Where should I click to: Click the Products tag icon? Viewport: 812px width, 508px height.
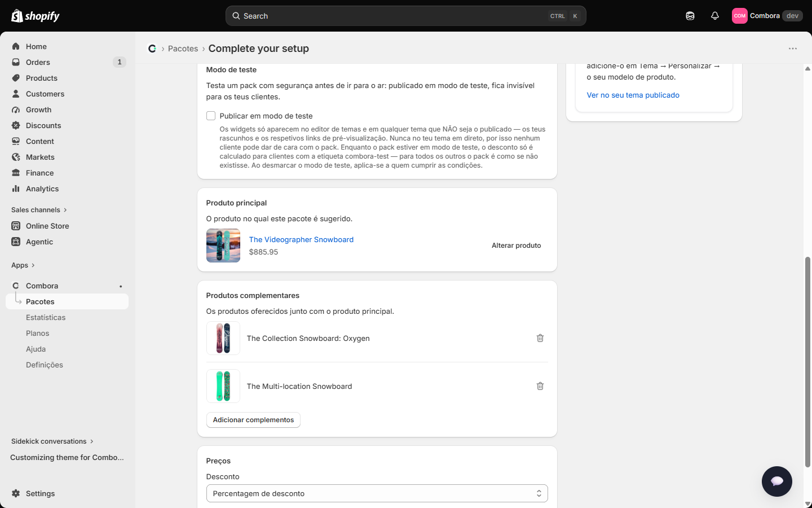click(16, 78)
